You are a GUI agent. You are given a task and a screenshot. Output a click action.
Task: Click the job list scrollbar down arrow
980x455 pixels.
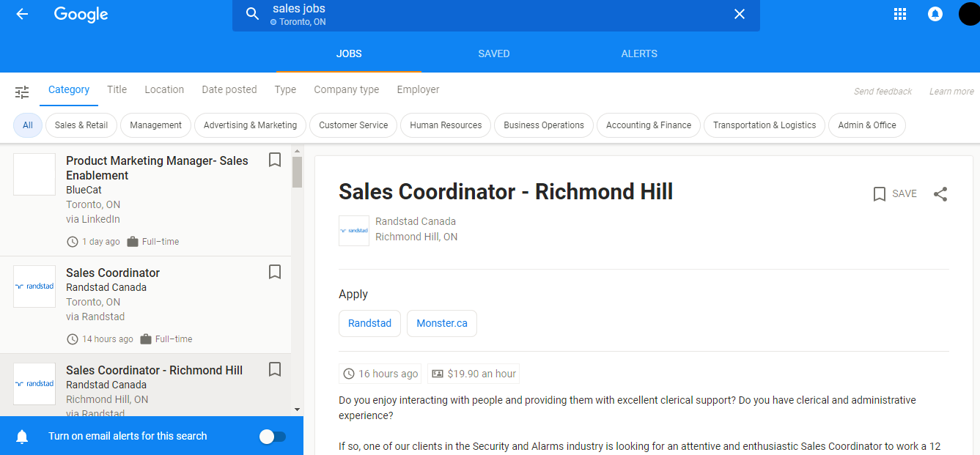tap(297, 409)
